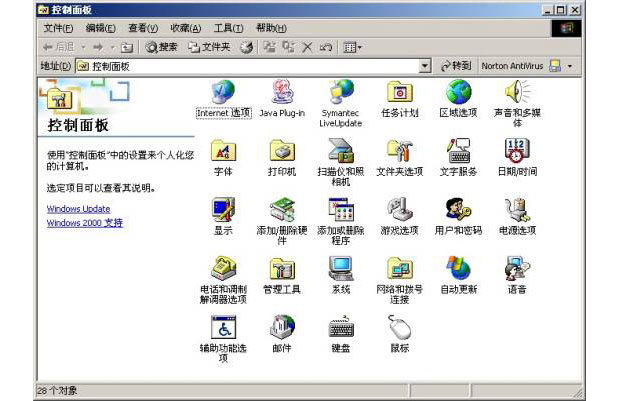Expand the address bar dropdown arrow
Image resolution: width=620 pixels, height=401 pixels.
[425, 66]
